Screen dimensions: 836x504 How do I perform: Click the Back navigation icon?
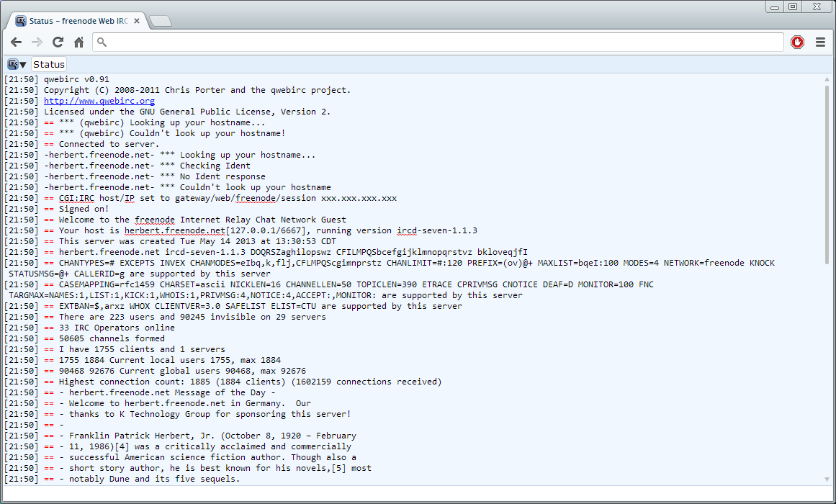pyautogui.click(x=16, y=42)
